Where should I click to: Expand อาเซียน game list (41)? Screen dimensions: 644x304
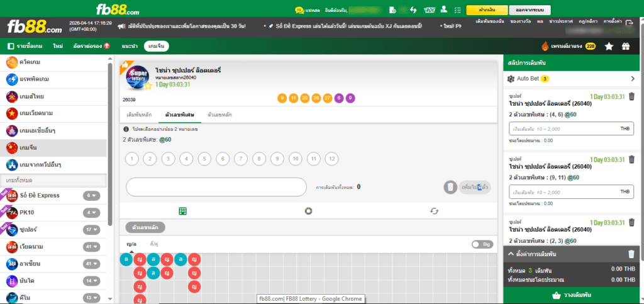tap(92, 263)
